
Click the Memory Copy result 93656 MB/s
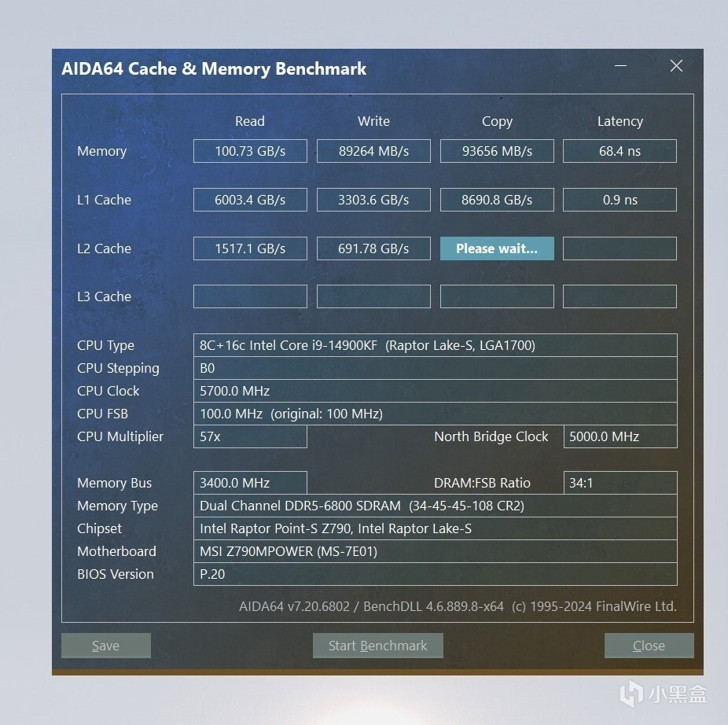coord(497,151)
